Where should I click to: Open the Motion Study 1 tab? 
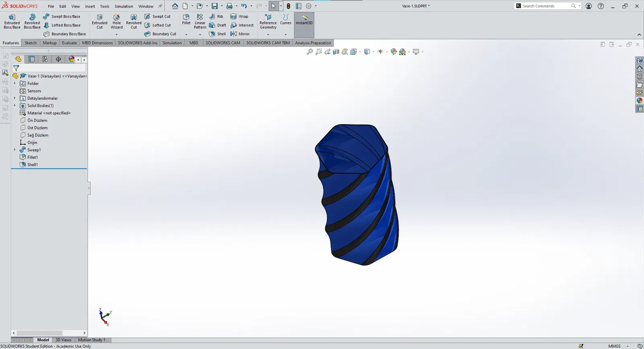(91, 340)
